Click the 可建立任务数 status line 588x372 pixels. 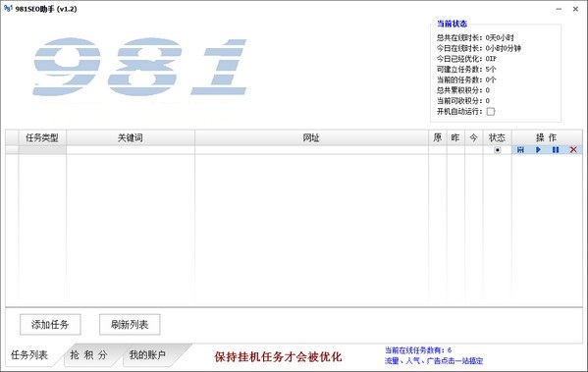click(466, 69)
